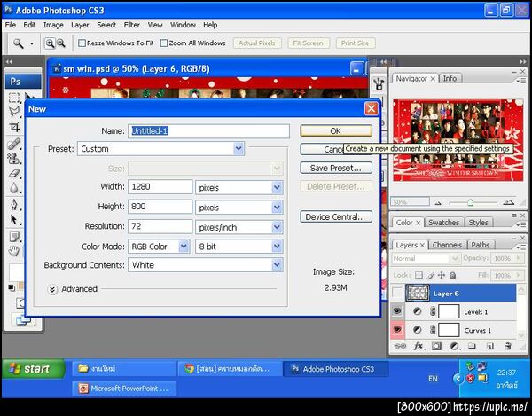Select the Crop tool
Screen dimensions: 532x416
coord(14,127)
